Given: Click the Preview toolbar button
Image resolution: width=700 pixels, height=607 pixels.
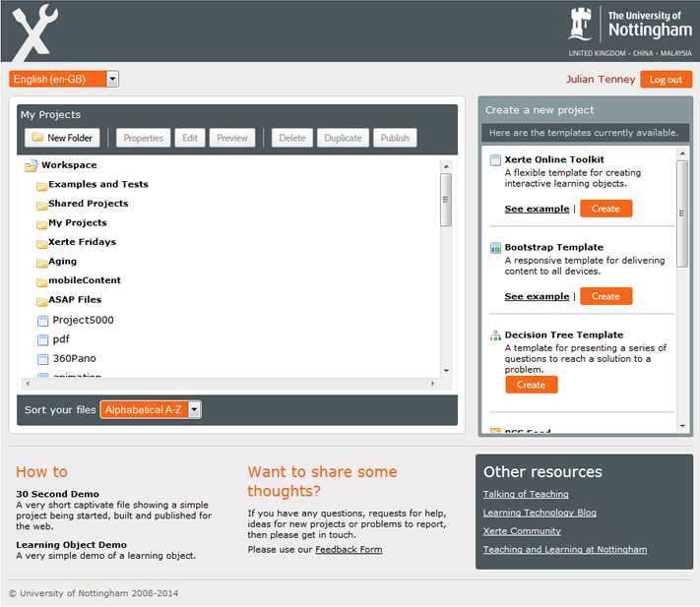Looking at the screenshot, I should tap(232, 138).
